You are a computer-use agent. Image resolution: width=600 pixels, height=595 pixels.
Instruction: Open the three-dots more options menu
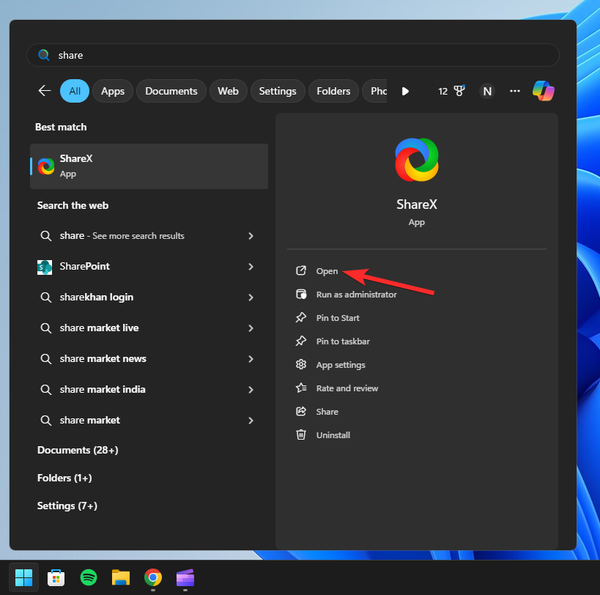tap(515, 91)
